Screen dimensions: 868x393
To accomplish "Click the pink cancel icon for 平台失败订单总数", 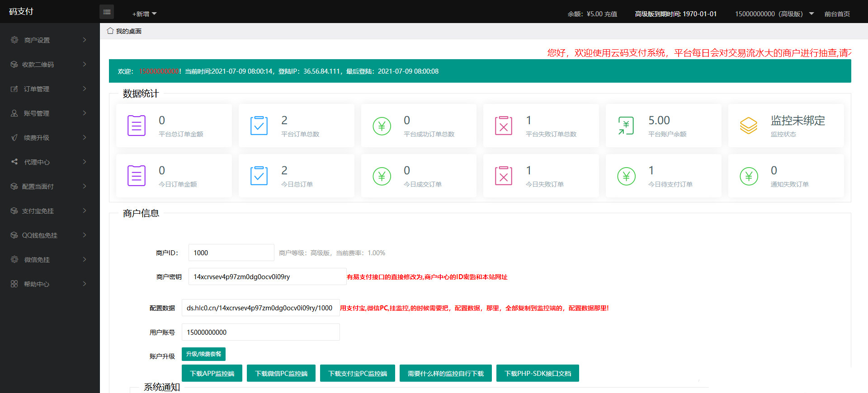I will 504,126.
